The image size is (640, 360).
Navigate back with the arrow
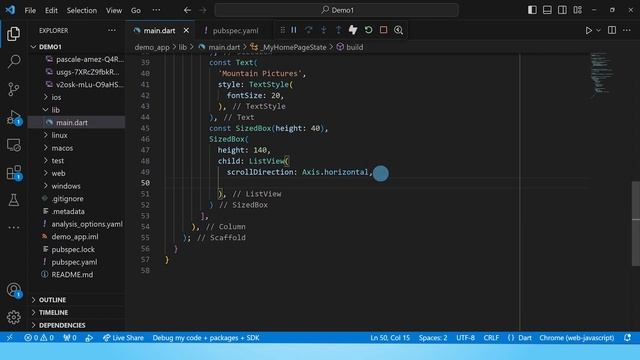pos(187,10)
